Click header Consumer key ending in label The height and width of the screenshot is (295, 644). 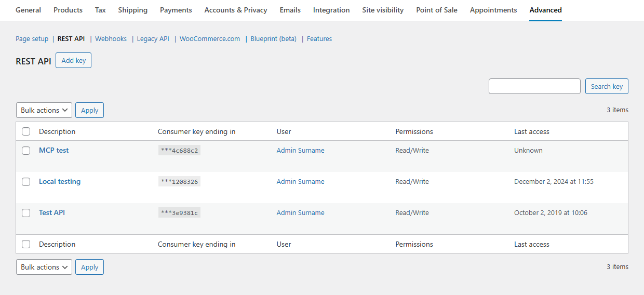tap(197, 131)
